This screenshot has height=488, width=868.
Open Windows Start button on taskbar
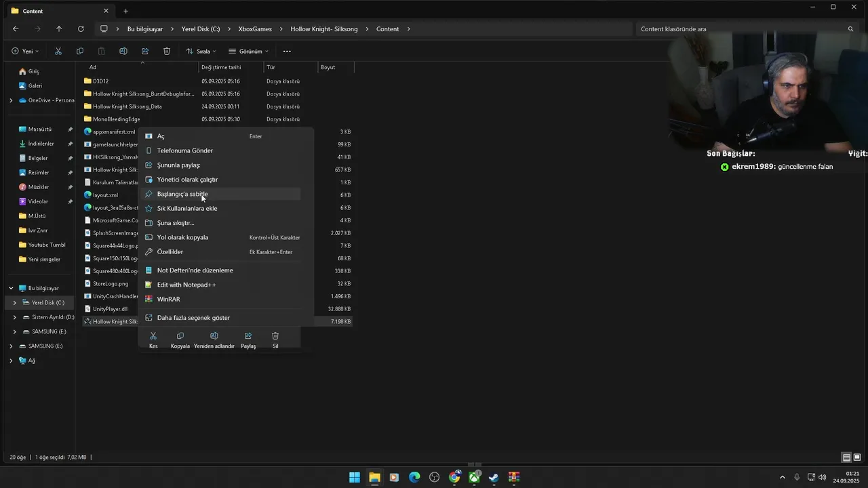[355, 477]
